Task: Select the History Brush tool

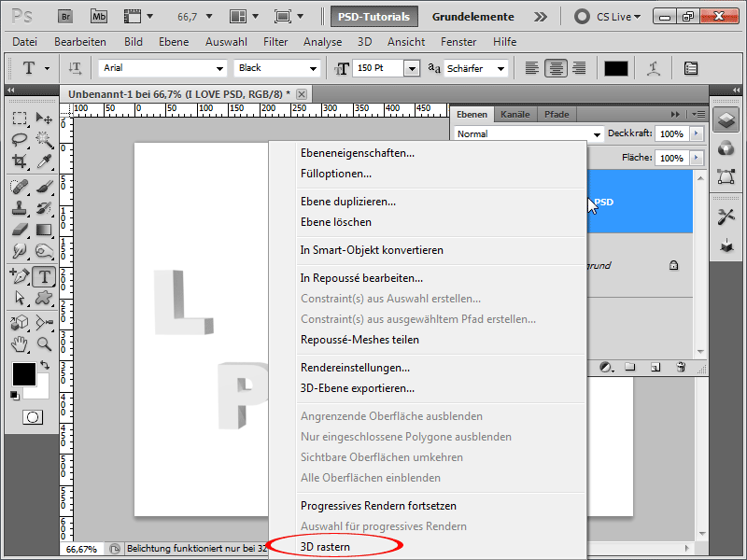Action: (44, 208)
